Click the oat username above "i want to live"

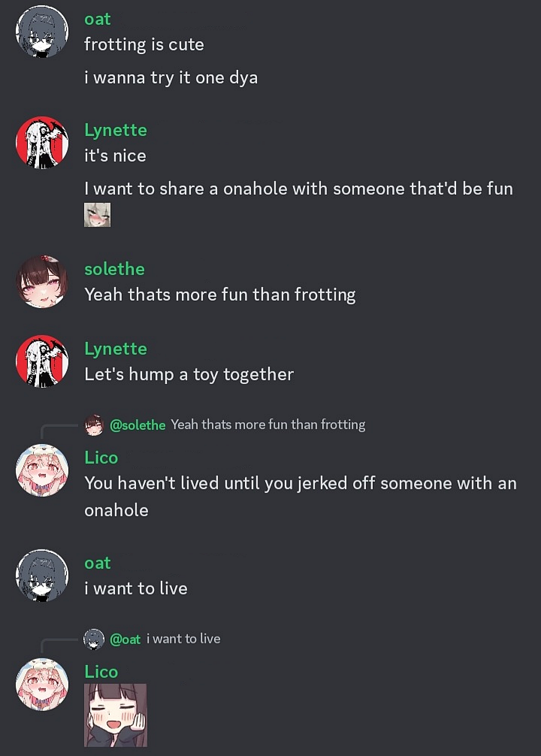[x=98, y=563]
